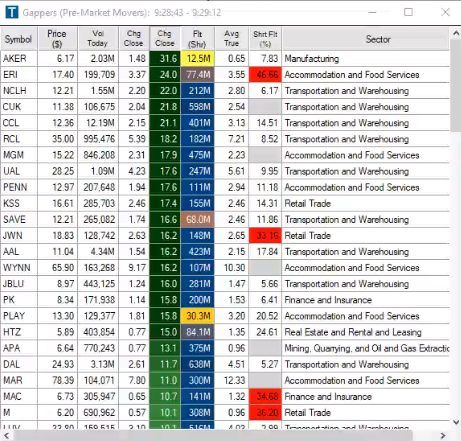Sort by the Symbol column header
This screenshot has height=441, width=461.
click(19, 39)
